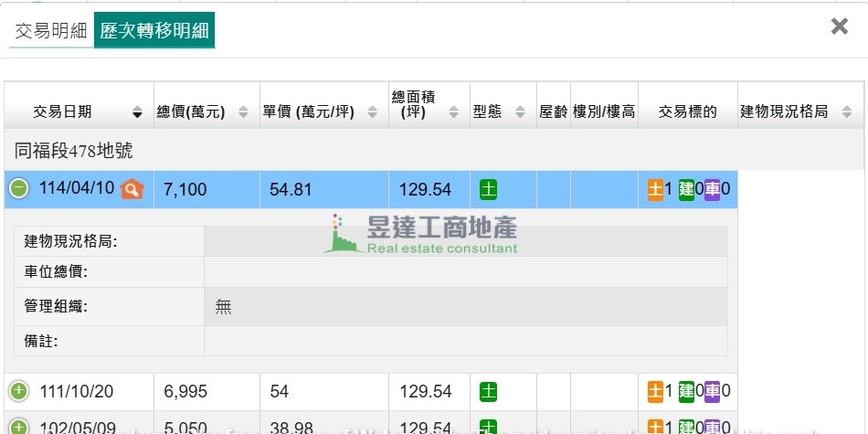Click the green 建 badge in 114/04/10 row

[x=686, y=190]
